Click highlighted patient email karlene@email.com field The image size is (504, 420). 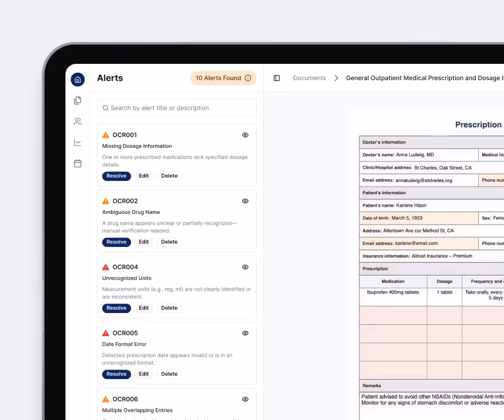(418, 244)
